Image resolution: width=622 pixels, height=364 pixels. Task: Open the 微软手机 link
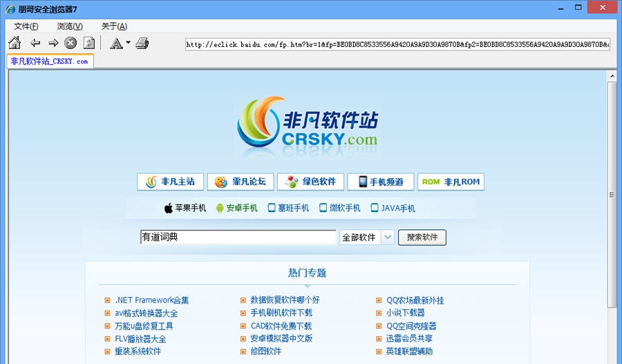[345, 208]
